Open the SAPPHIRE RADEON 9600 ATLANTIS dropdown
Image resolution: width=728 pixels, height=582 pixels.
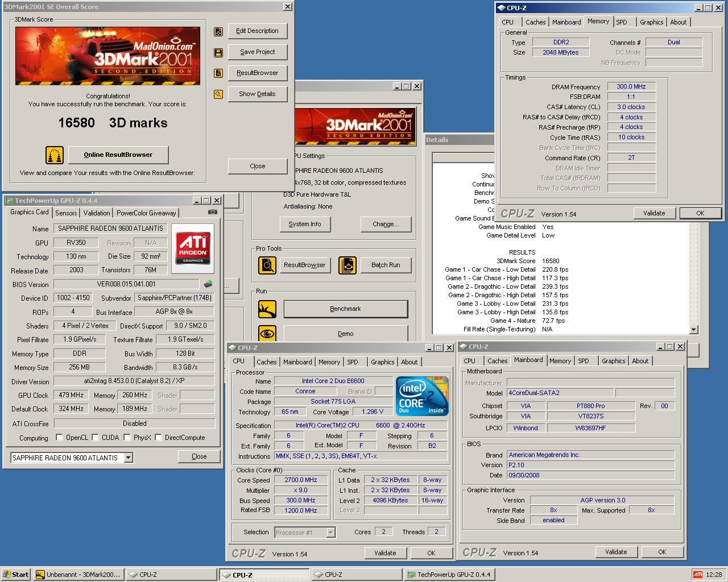128,458
